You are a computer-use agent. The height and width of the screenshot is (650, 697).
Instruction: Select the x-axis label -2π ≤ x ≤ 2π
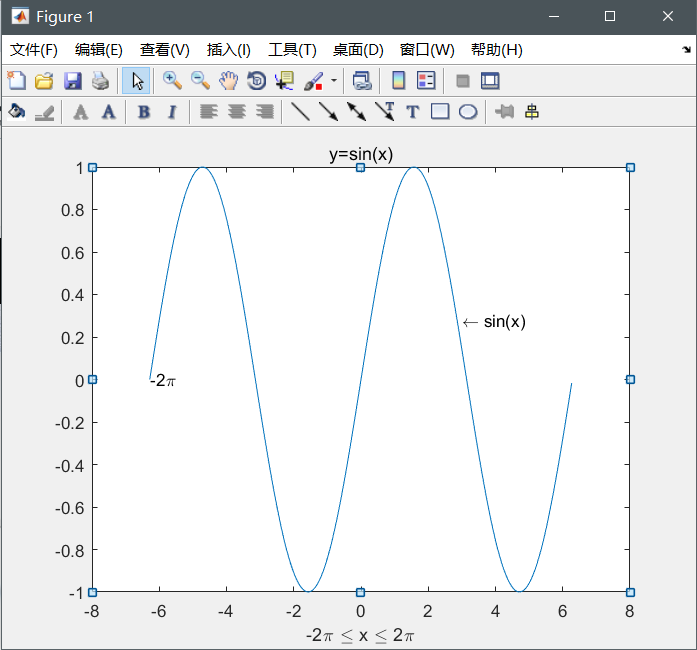pos(360,635)
